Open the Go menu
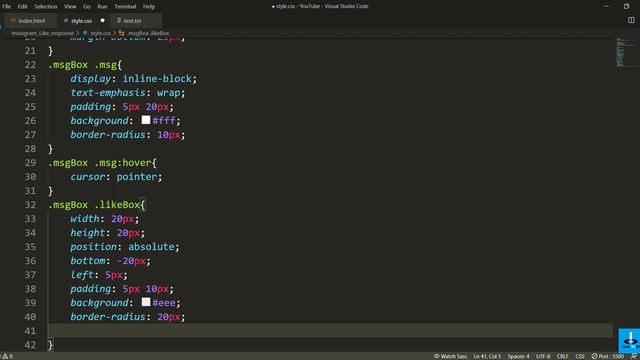 [87, 7]
